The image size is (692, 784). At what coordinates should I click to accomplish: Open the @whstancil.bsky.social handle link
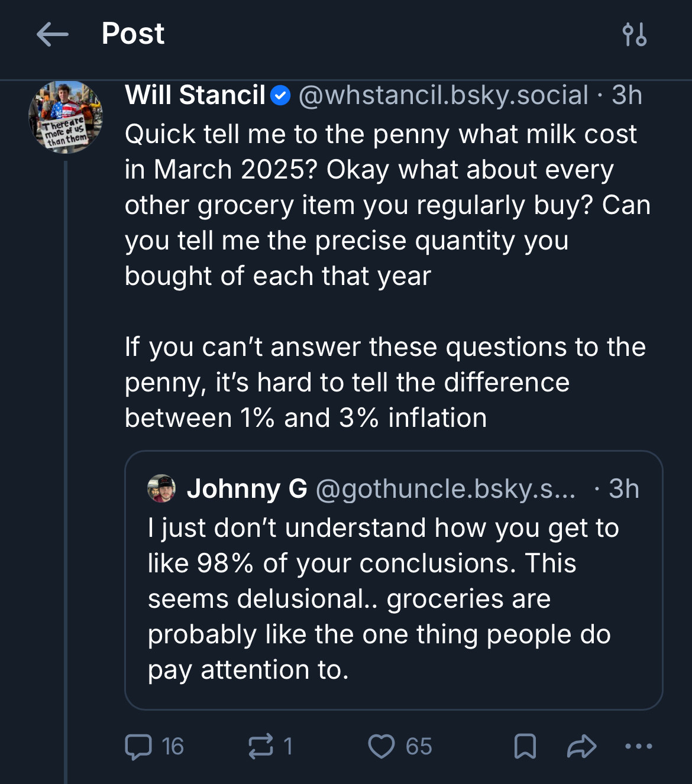click(x=444, y=96)
